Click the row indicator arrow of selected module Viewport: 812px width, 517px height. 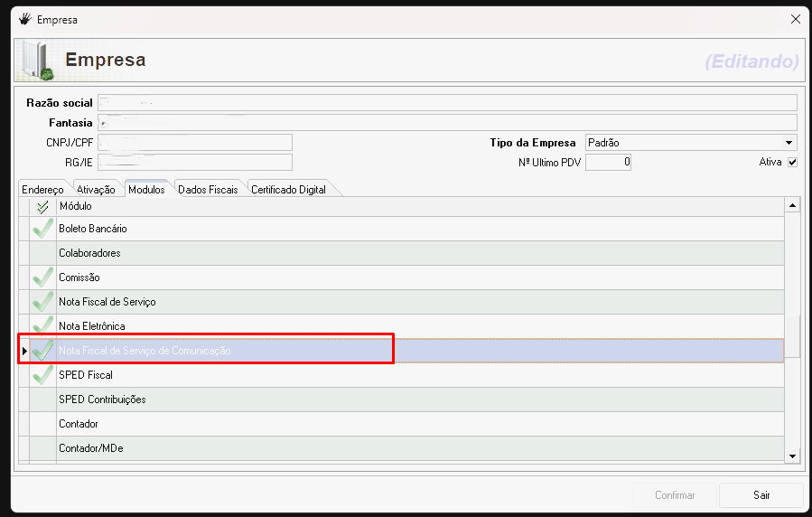[24, 351]
